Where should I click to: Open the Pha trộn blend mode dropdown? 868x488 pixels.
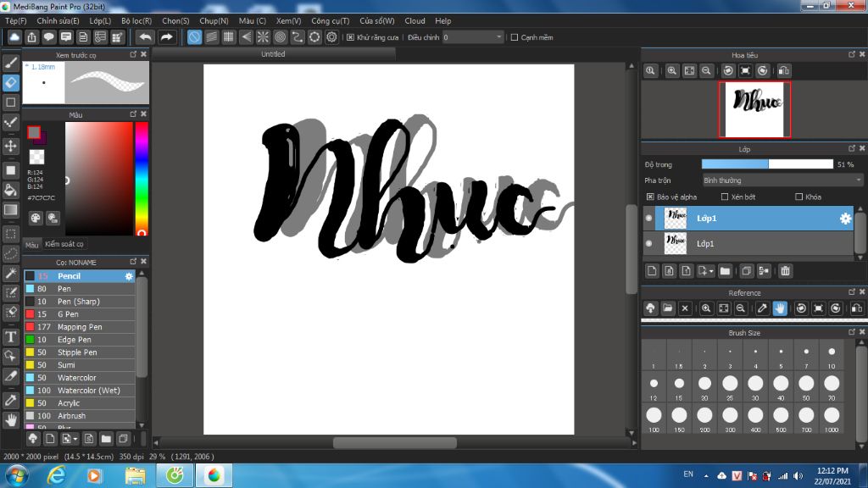tap(782, 180)
